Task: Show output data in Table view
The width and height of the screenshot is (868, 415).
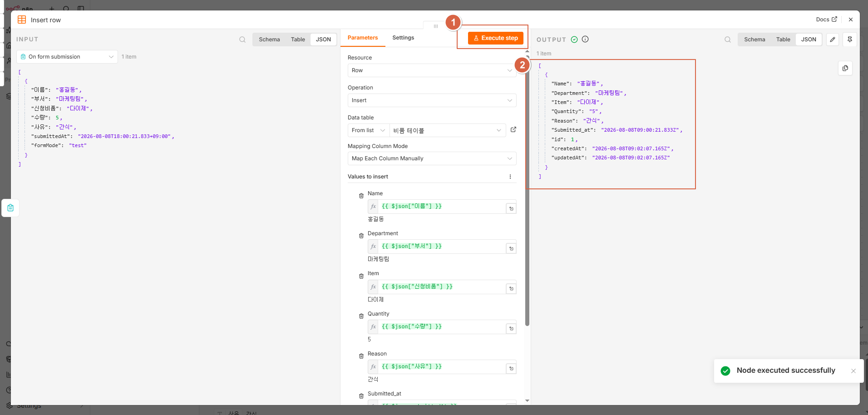Action: [x=783, y=40]
